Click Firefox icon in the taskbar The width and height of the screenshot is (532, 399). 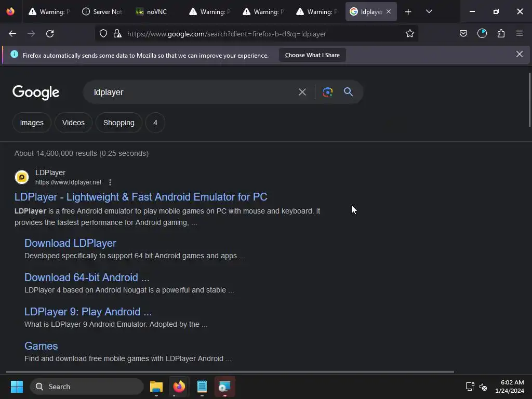point(179,387)
